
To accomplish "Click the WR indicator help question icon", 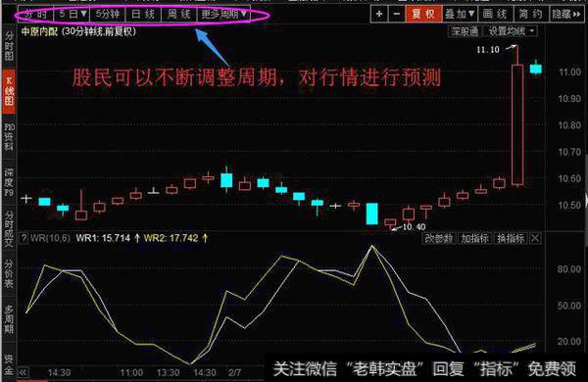I will click(24, 238).
